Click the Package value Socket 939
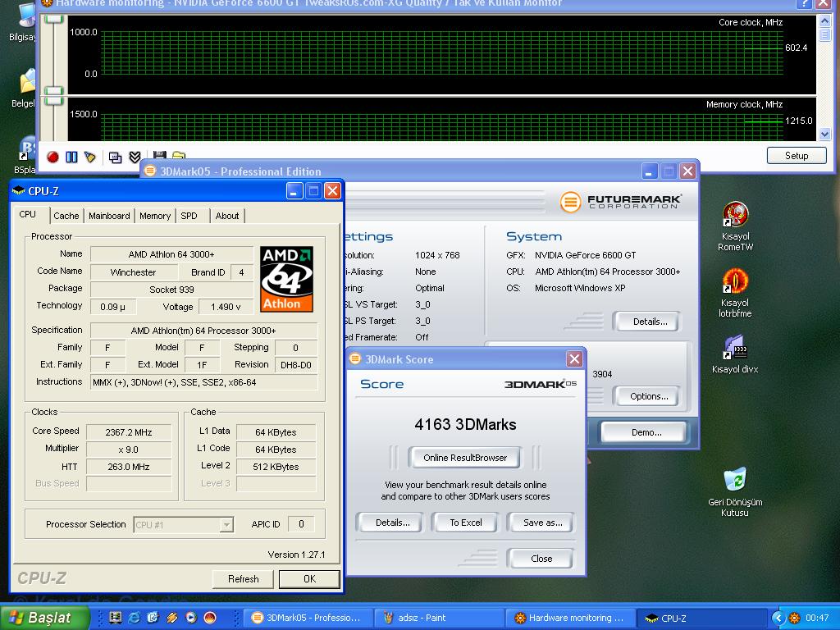The width and height of the screenshot is (840, 630). 171,290
